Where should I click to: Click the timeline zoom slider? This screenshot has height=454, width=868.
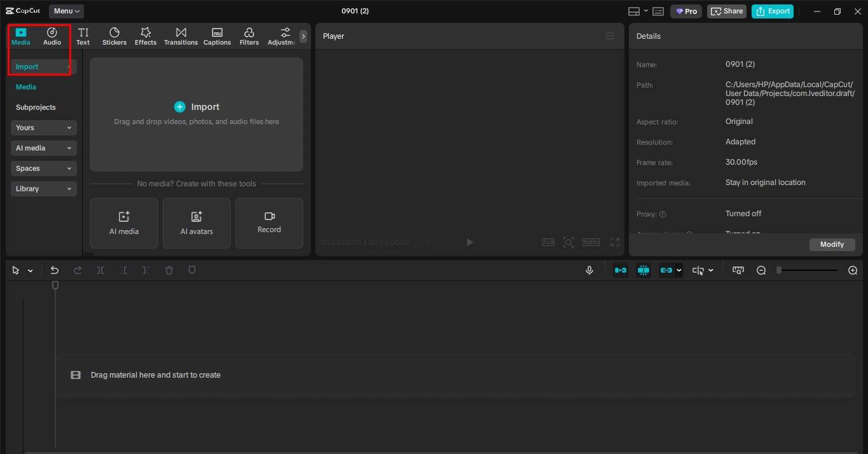(x=807, y=270)
